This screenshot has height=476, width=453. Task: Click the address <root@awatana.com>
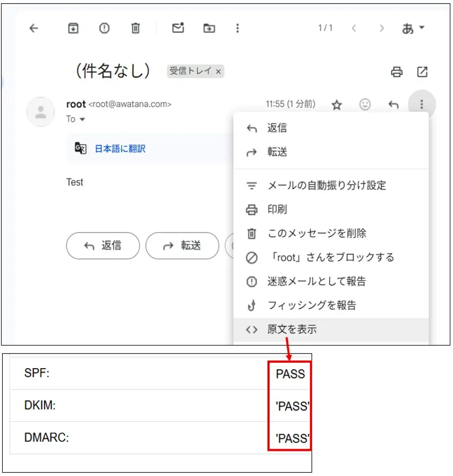coord(130,104)
